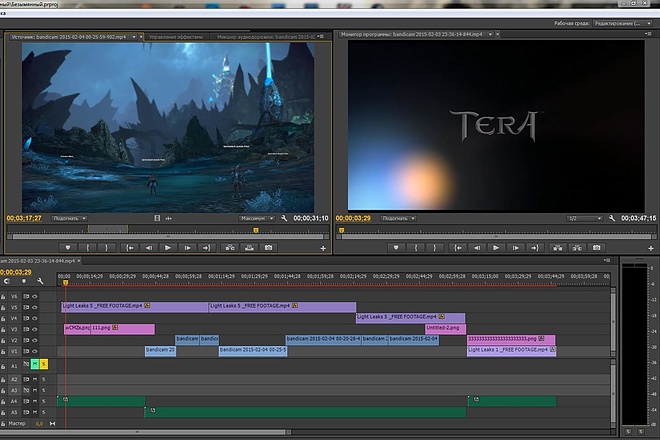Click Drag Video Only icon in Source monitor
660x440 pixels.
157,218
